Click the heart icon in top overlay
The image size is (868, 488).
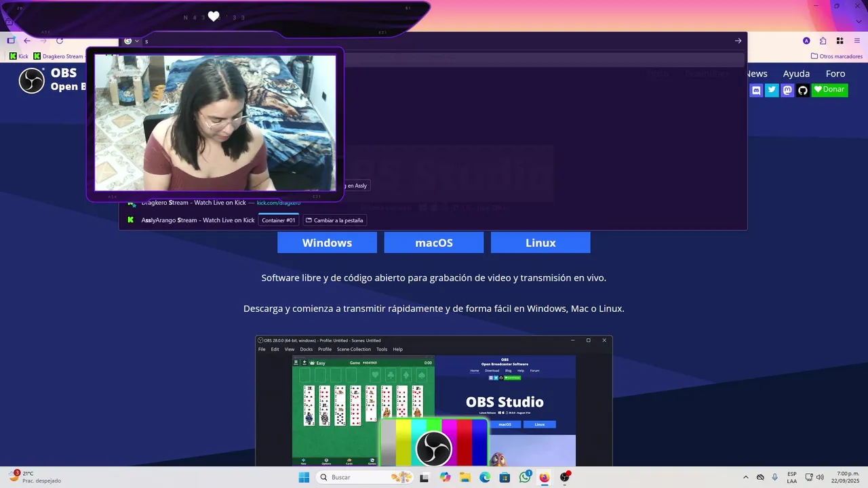click(x=214, y=17)
